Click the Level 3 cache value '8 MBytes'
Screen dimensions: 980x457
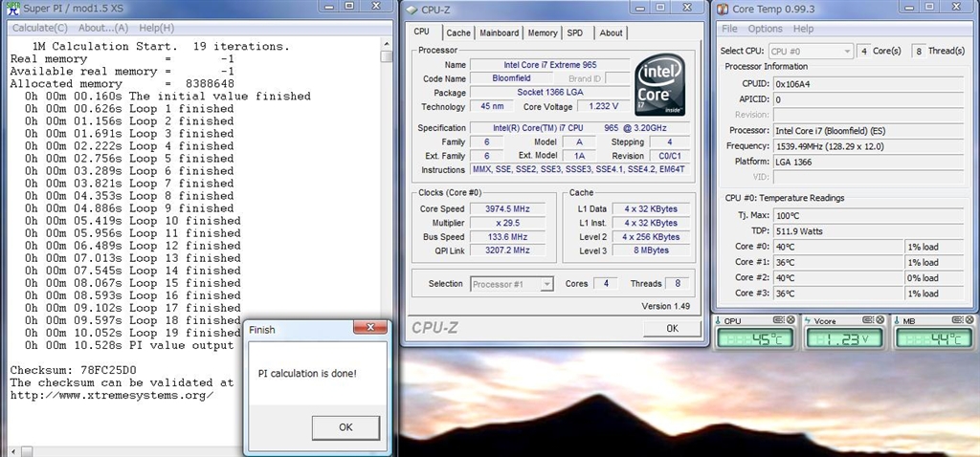click(650, 250)
